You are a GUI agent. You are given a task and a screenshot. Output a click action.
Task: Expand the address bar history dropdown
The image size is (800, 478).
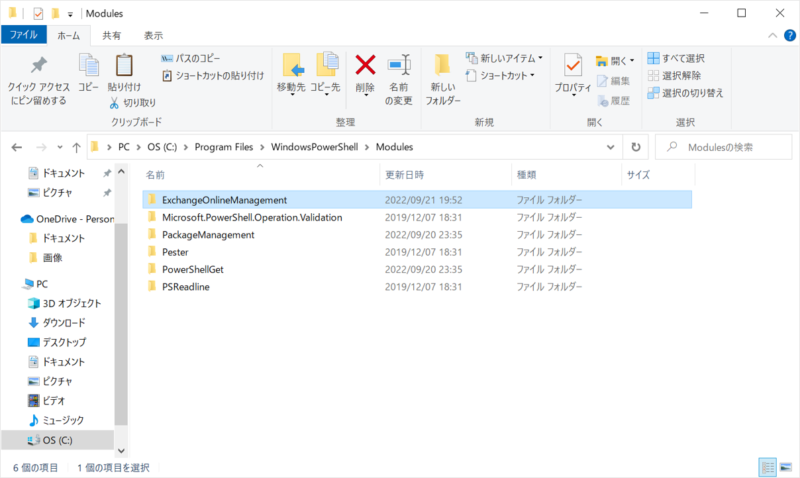(x=611, y=147)
